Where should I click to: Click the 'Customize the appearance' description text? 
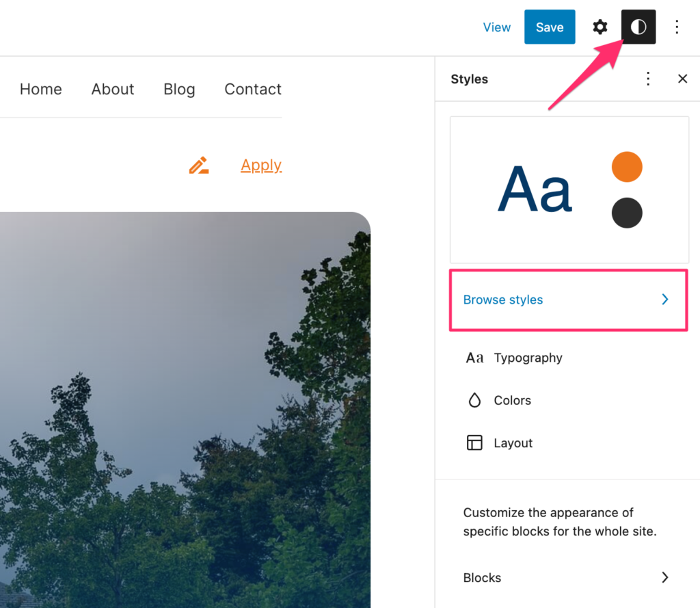click(559, 522)
